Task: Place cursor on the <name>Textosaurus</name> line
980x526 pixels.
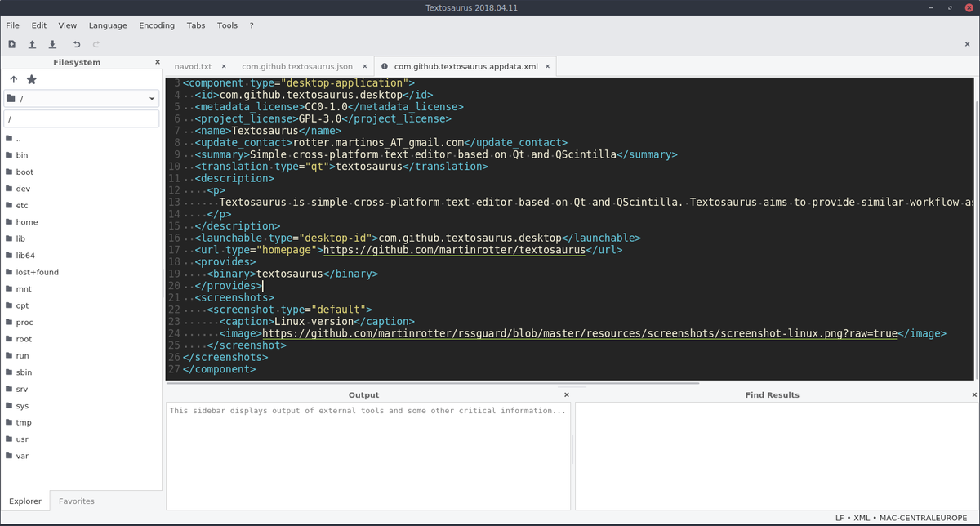Action: [x=268, y=130]
